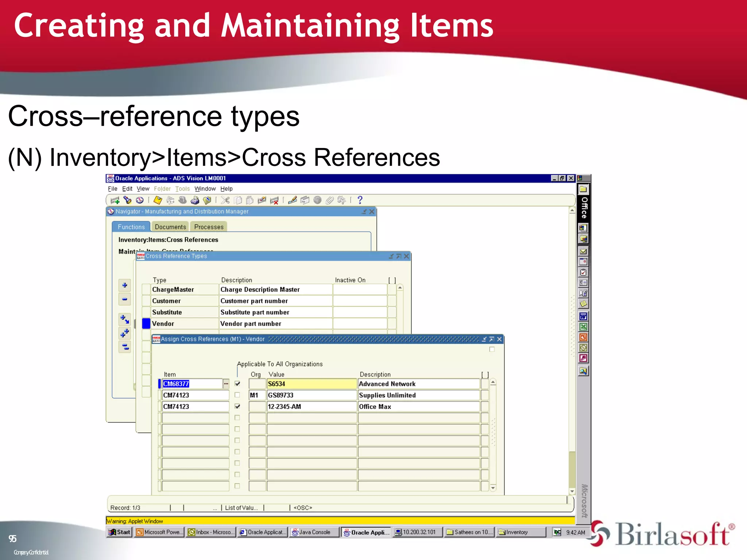Screen dimensions: 747x560
Task: Open list of values button beside CM68377
Action: (226, 384)
